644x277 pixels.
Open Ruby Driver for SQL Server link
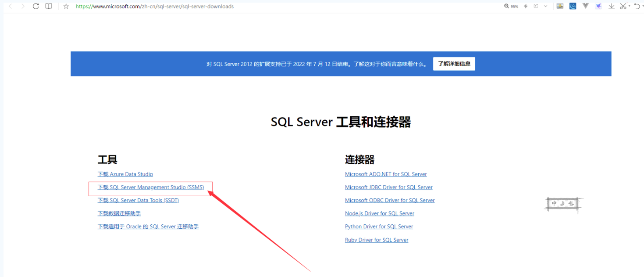point(377,240)
